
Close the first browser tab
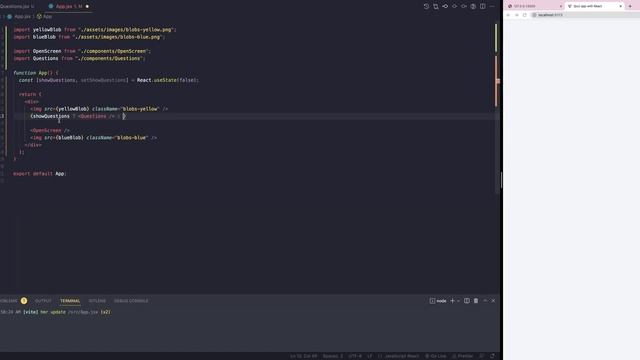[x=560, y=6]
